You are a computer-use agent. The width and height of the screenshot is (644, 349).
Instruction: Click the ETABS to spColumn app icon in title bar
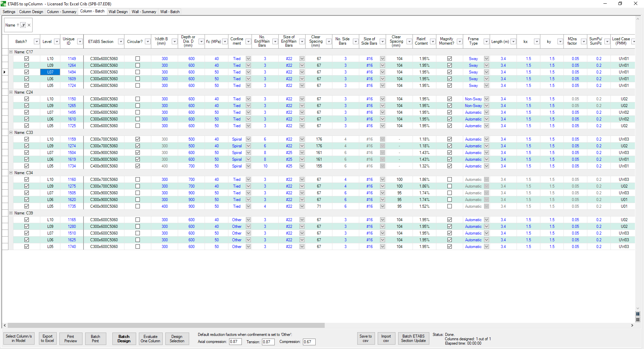[3, 4]
